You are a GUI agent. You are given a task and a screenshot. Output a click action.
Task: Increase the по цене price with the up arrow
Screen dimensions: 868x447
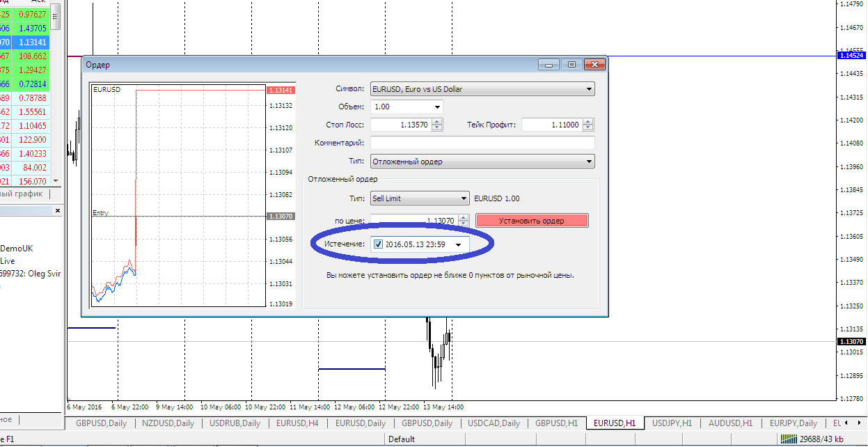pyautogui.click(x=464, y=217)
